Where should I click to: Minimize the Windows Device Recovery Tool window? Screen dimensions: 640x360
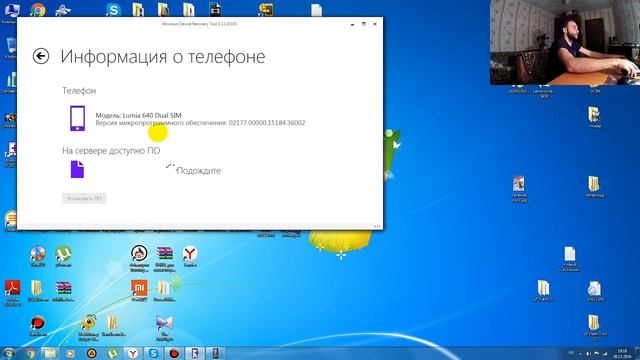[x=352, y=24]
